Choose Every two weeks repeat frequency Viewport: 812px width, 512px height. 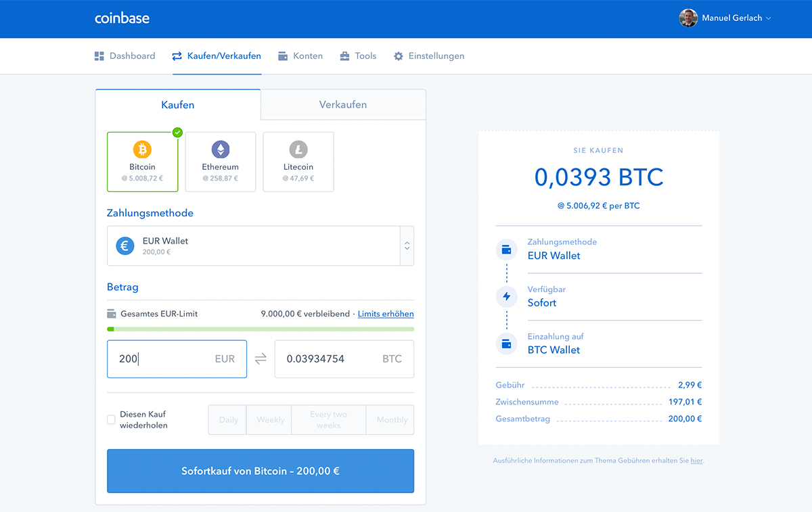(329, 420)
